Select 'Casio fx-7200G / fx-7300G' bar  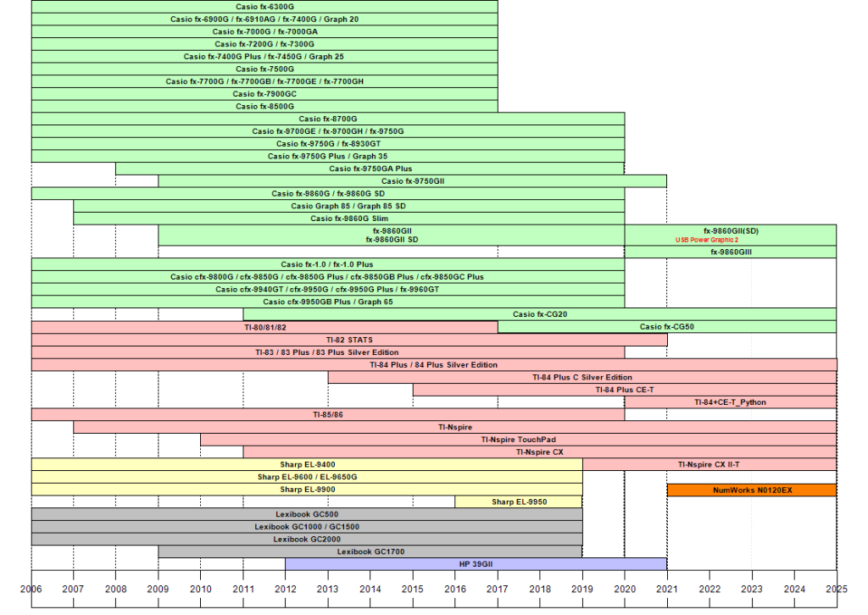pos(264,44)
